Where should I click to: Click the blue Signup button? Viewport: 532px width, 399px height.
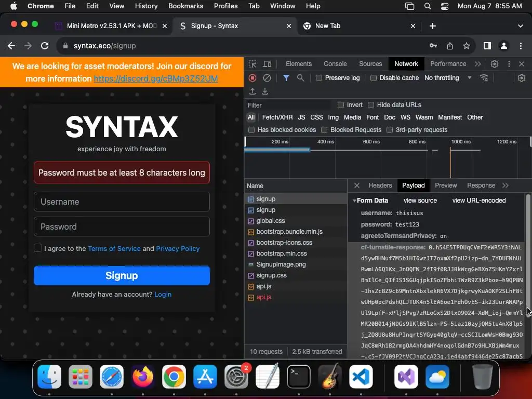[x=122, y=275]
